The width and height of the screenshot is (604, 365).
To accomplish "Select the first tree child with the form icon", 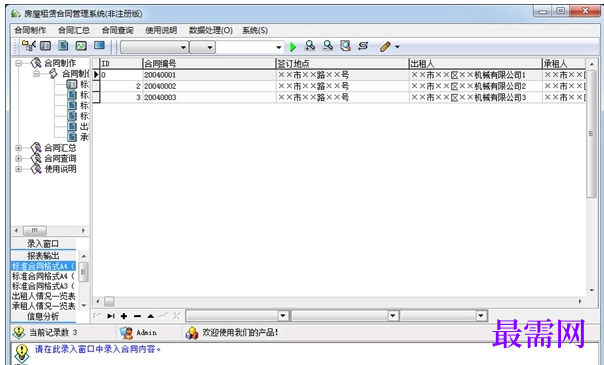I will click(72, 84).
